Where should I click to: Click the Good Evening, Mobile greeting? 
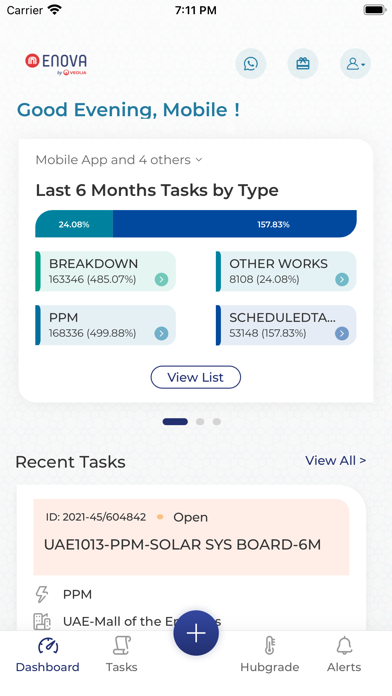(128, 110)
